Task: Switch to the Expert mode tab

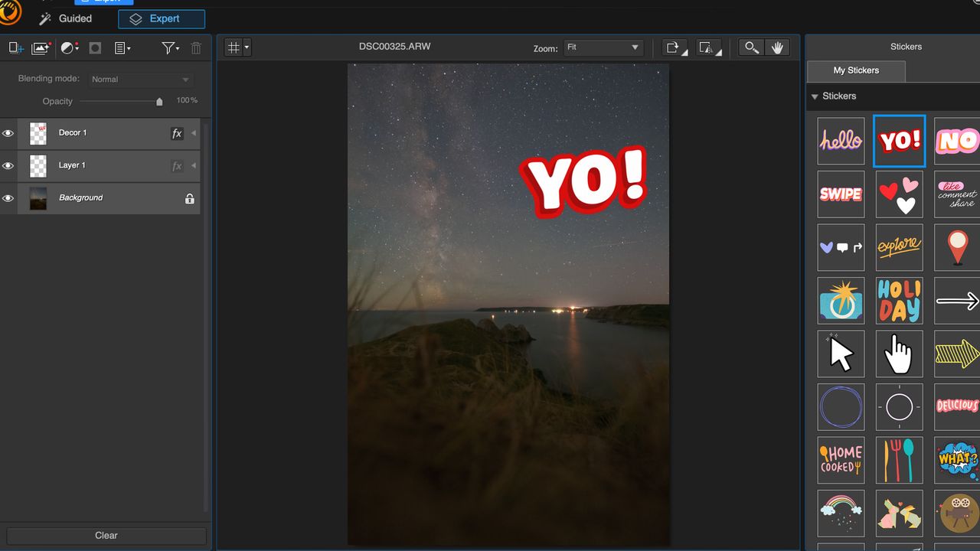Action: 162,18
